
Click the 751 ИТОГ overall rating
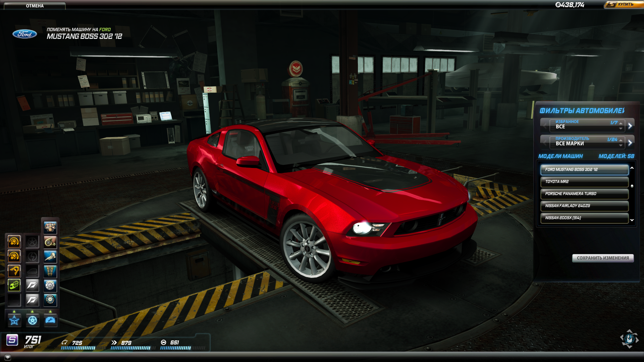click(x=33, y=342)
